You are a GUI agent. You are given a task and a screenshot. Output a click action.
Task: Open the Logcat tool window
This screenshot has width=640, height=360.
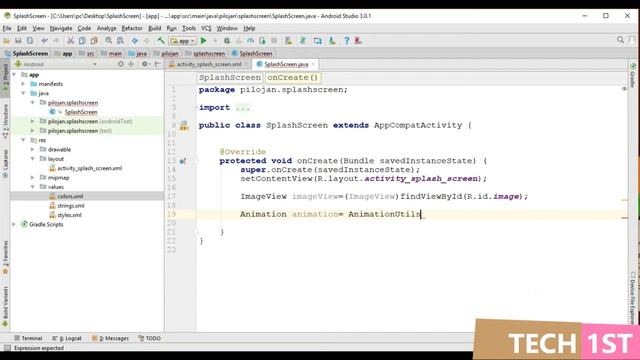click(x=67, y=338)
